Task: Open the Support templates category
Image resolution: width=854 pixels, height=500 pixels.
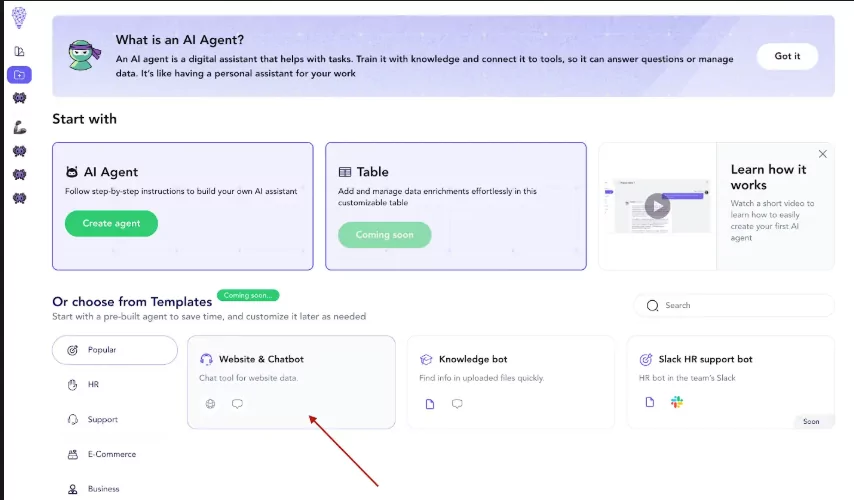Action: (x=102, y=420)
